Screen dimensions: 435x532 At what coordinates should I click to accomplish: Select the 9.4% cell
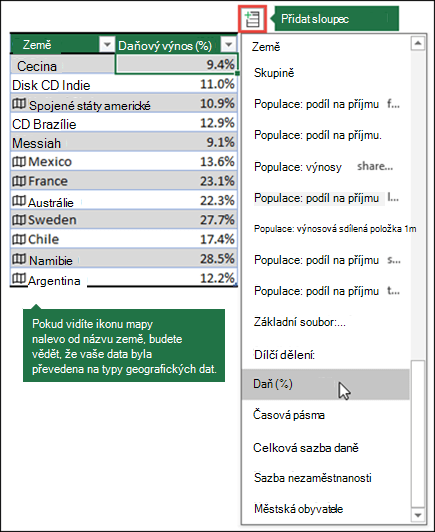176,64
